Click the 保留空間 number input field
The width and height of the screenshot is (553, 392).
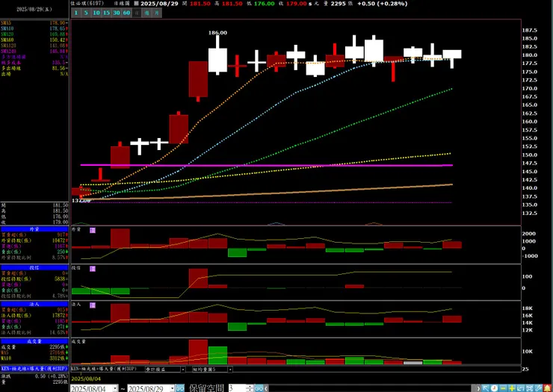point(238,388)
